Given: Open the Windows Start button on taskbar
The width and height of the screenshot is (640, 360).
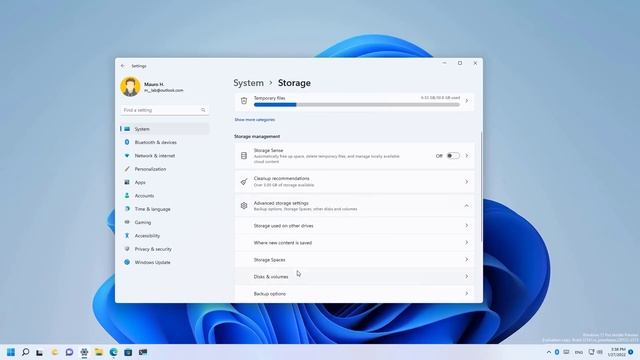Looking at the screenshot, I should [x=11, y=352].
